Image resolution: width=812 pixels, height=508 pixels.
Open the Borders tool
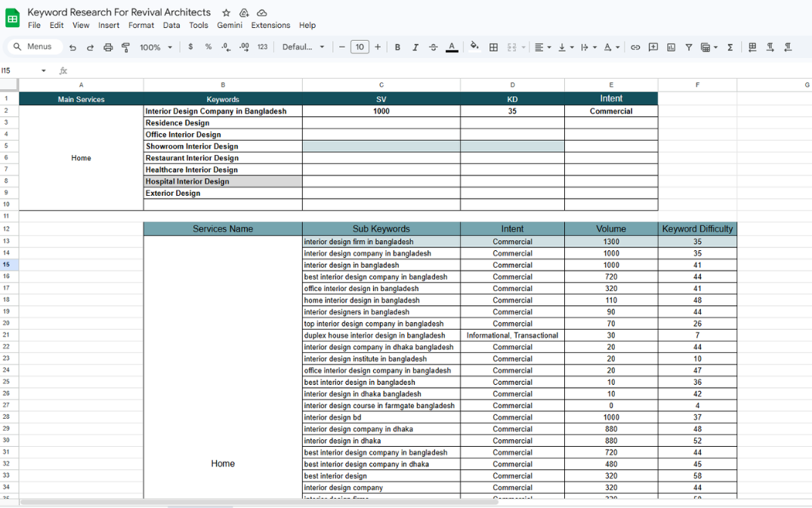[x=493, y=47]
